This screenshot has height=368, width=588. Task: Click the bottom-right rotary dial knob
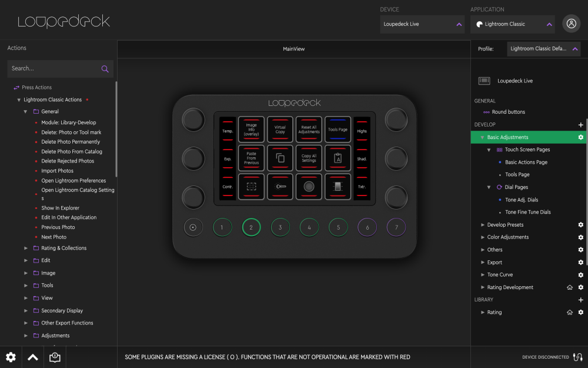pyautogui.click(x=396, y=197)
